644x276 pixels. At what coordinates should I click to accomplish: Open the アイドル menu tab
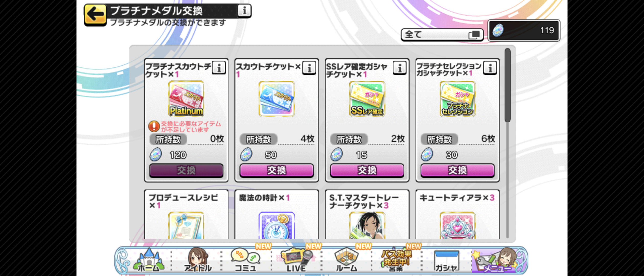pos(198,260)
